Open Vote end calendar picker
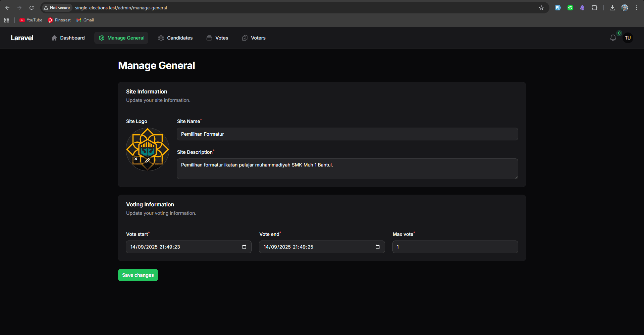 [x=377, y=247]
